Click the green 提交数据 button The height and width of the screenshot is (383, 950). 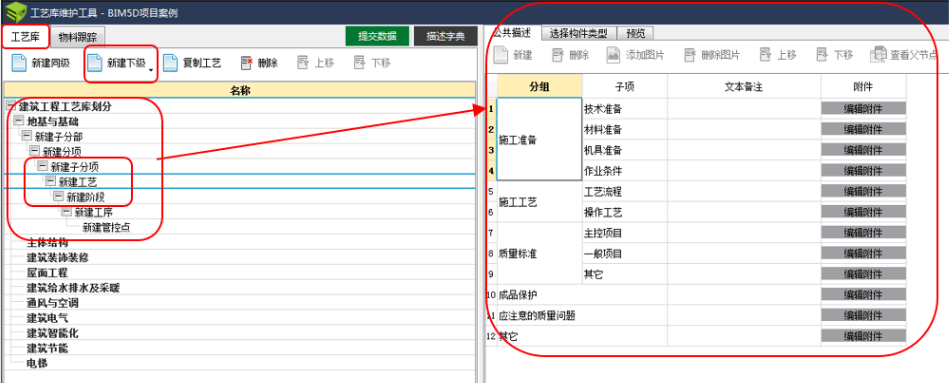(377, 36)
